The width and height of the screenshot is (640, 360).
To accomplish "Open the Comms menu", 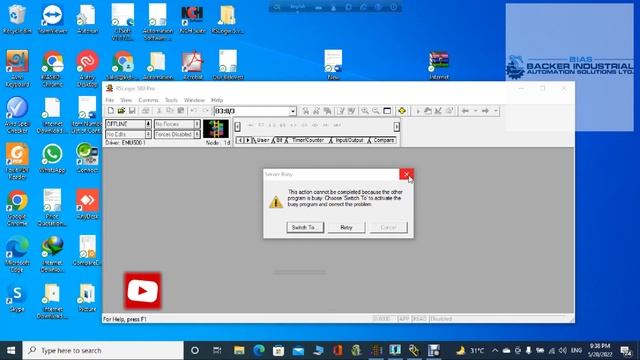I will point(148,100).
